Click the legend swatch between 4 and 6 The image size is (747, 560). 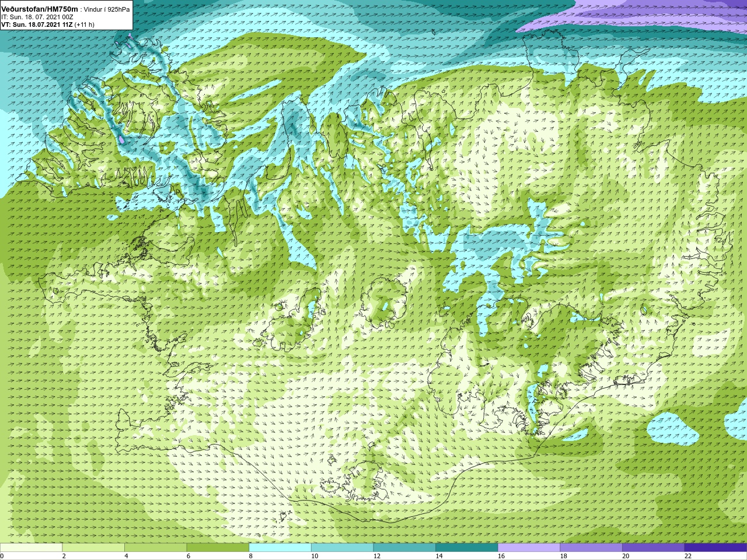(x=156, y=548)
